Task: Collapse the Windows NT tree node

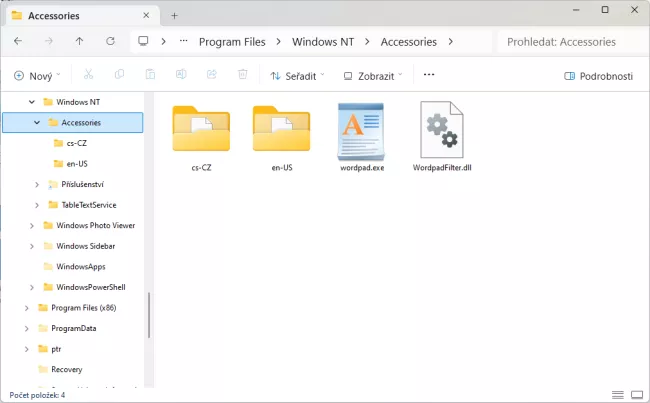Action: [32, 102]
